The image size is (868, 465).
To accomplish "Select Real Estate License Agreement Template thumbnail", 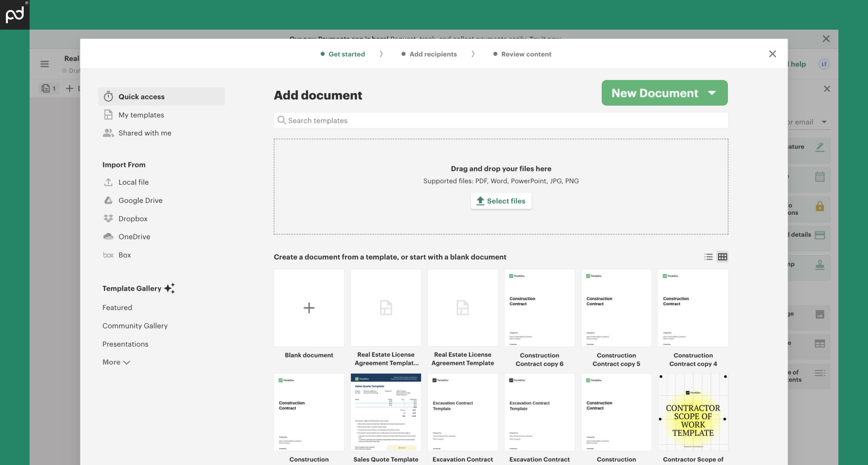I will point(463,308).
